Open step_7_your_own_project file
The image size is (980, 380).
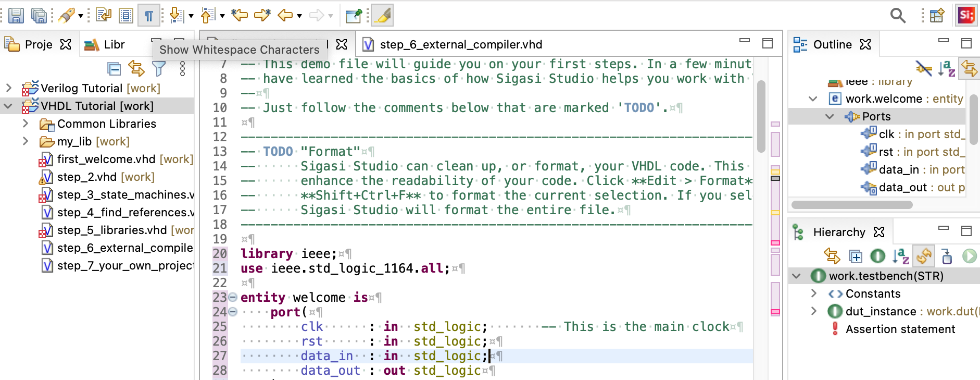click(117, 265)
